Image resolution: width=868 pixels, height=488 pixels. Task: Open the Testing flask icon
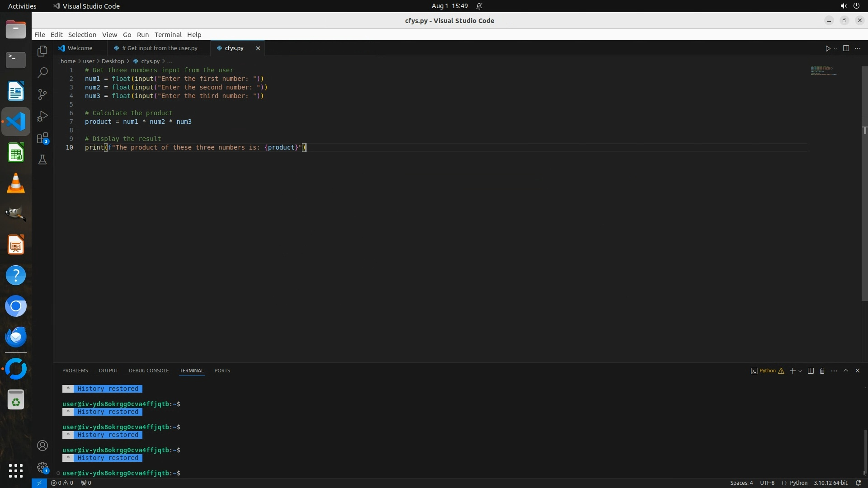pyautogui.click(x=42, y=160)
